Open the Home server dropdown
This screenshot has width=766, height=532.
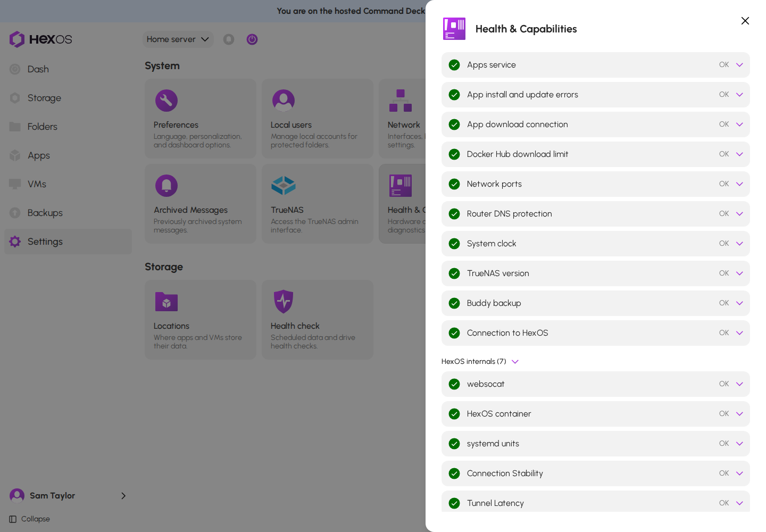178,39
